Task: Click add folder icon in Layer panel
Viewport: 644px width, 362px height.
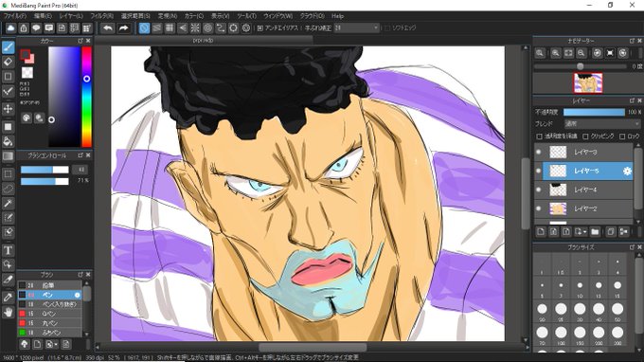Action: (x=595, y=232)
